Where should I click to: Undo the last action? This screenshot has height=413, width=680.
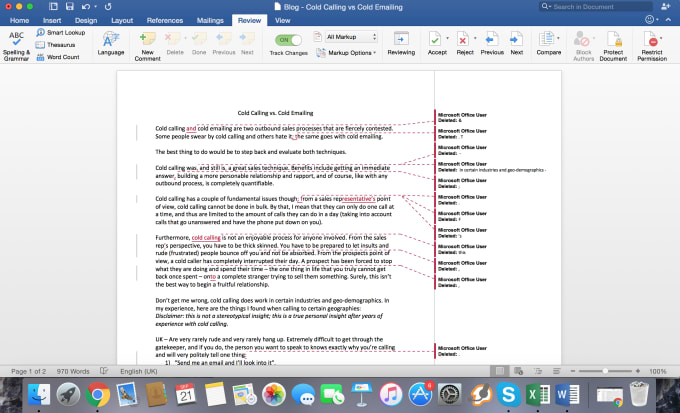tap(86, 7)
